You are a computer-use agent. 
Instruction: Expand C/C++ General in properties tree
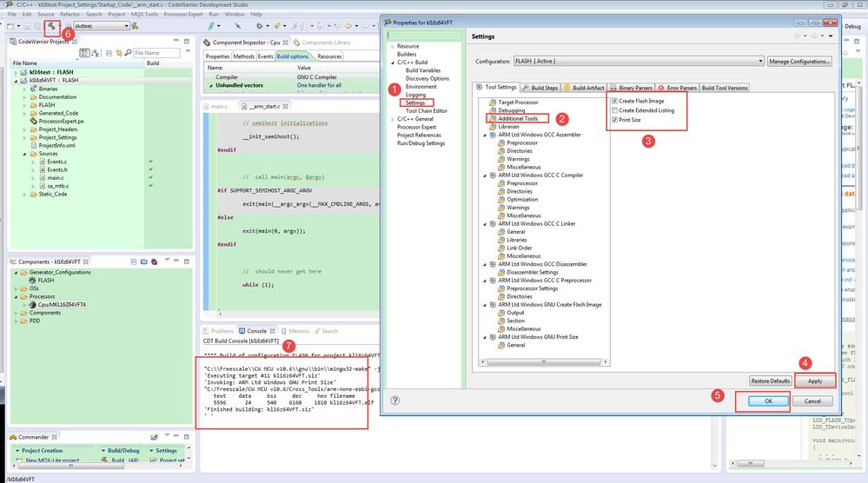393,119
